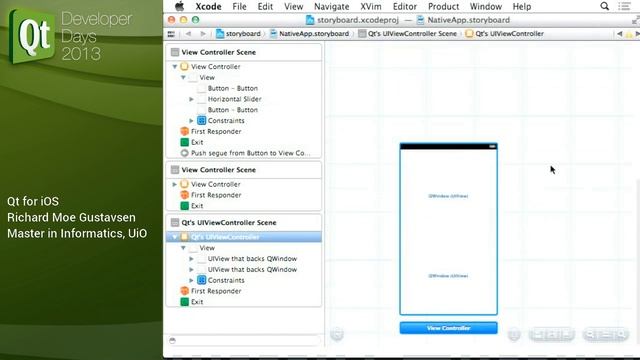
Task: Select the Horizontal Slider outline item
Action: [234, 99]
